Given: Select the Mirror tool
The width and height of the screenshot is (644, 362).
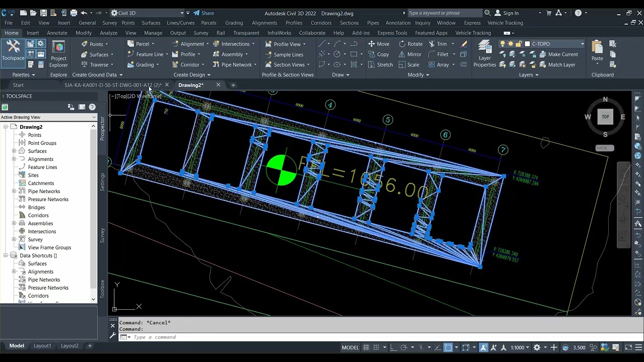Looking at the screenshot, I should [x=410, y=54].
